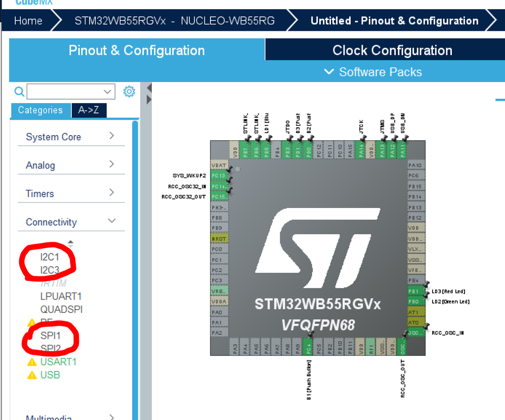The width and height of the screenshot is (505, 420).
Task: Click pin PC5 on bottom row
Action: 319,347
